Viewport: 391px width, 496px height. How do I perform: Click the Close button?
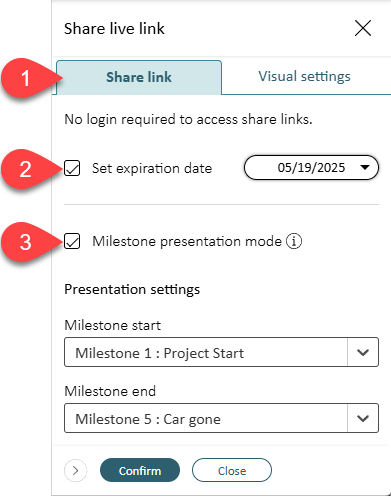click(x=232, y=470)
